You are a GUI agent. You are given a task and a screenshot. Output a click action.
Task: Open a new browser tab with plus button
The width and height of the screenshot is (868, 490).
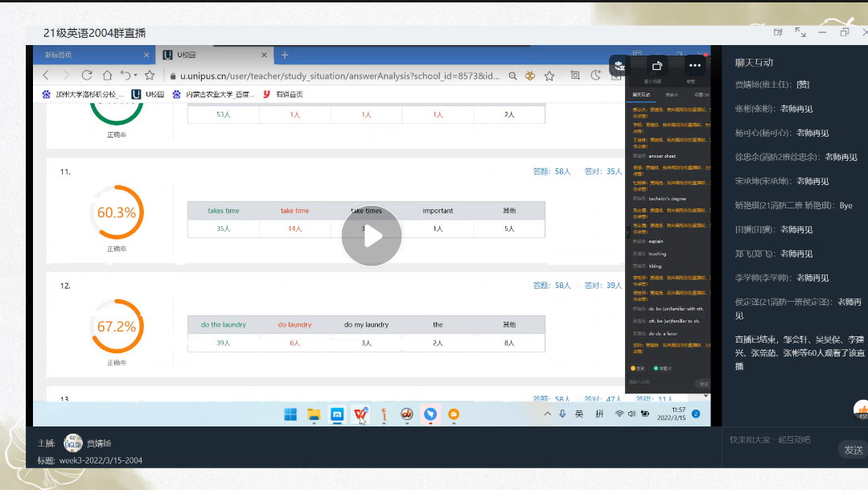tap(285, 55)
